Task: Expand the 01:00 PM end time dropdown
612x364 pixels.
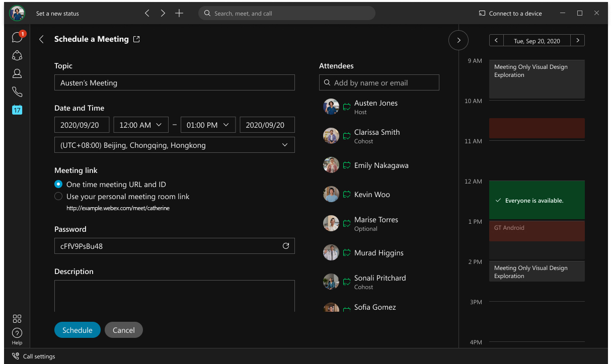Action: pos(207,125)
